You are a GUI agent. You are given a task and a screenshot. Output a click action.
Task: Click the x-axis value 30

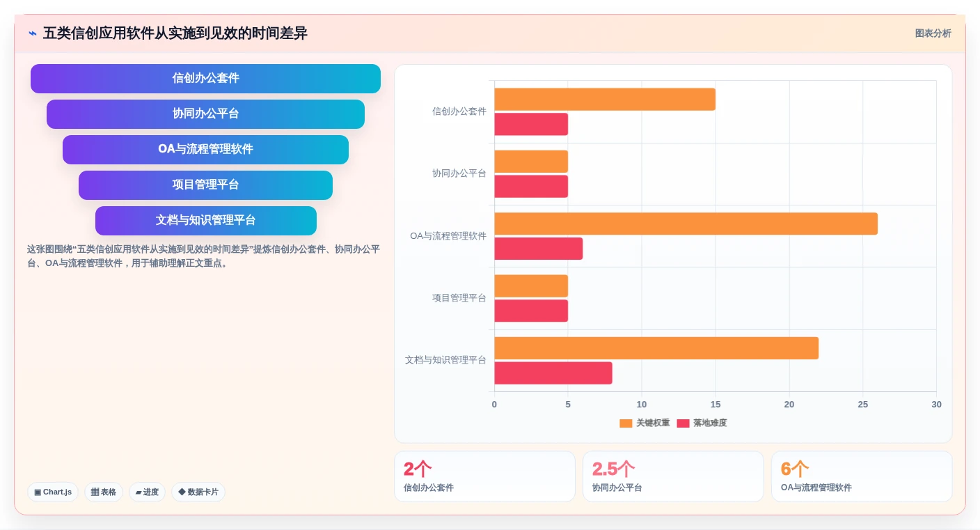click(936, 405)
